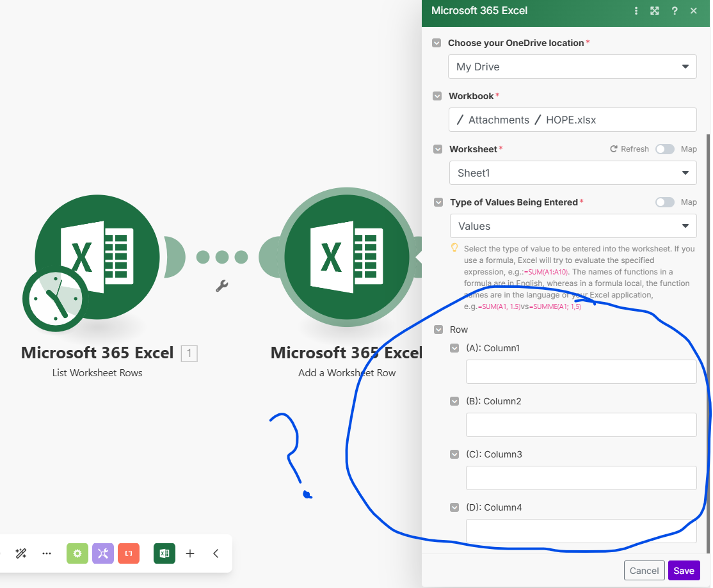Screen dimensions: 713x588
Task: Click the wrench filter icon between modules
Action: pos(222,286)
